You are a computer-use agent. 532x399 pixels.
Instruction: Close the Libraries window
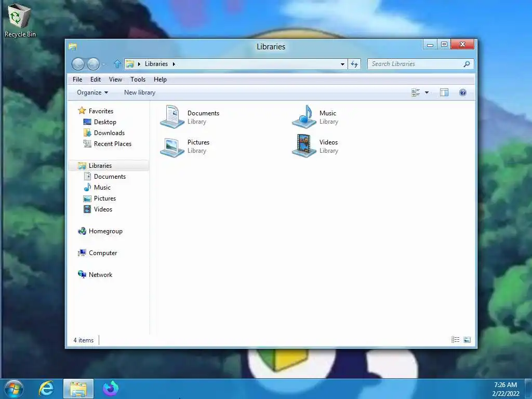[462, 45]
